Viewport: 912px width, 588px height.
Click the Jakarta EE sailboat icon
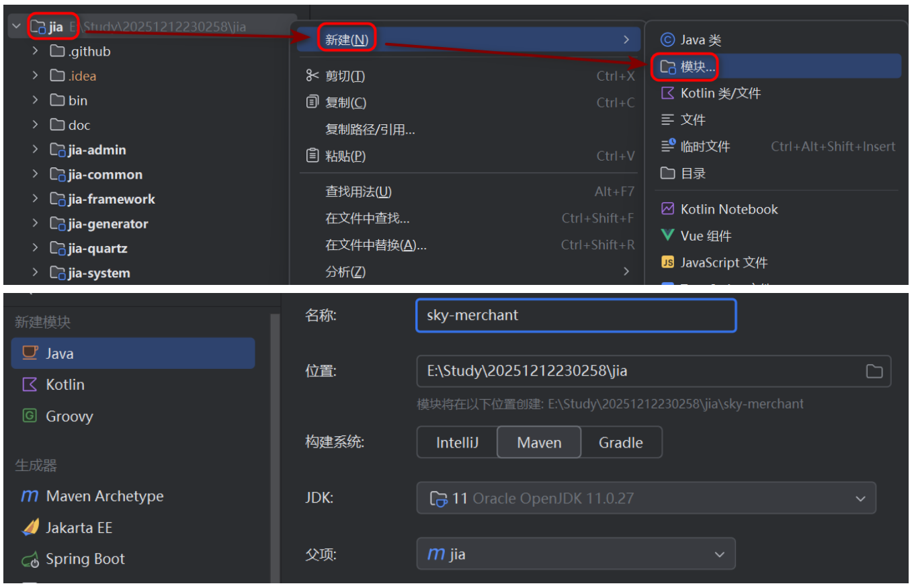click(x=30, y=528)
